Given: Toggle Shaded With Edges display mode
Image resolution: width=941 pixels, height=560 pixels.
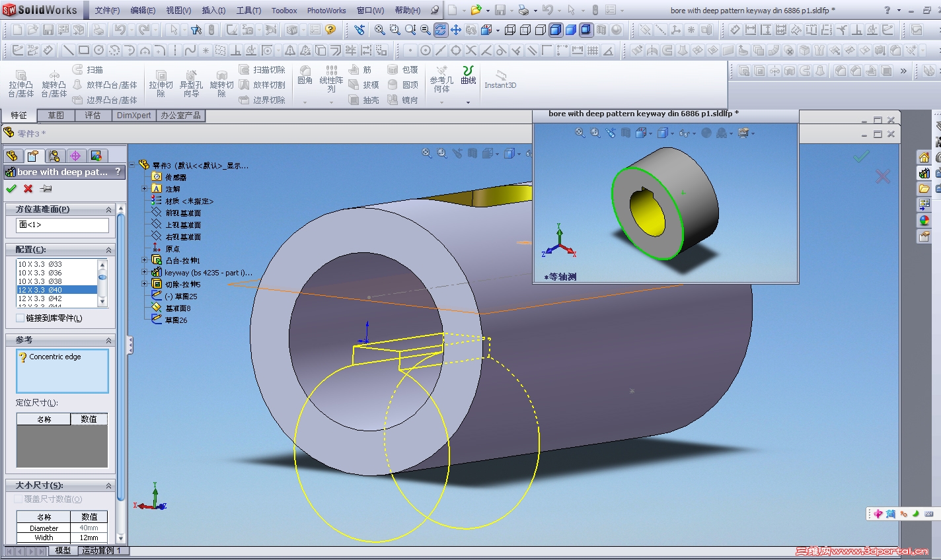Looking at the screenshot, I should tap(556, 30).
